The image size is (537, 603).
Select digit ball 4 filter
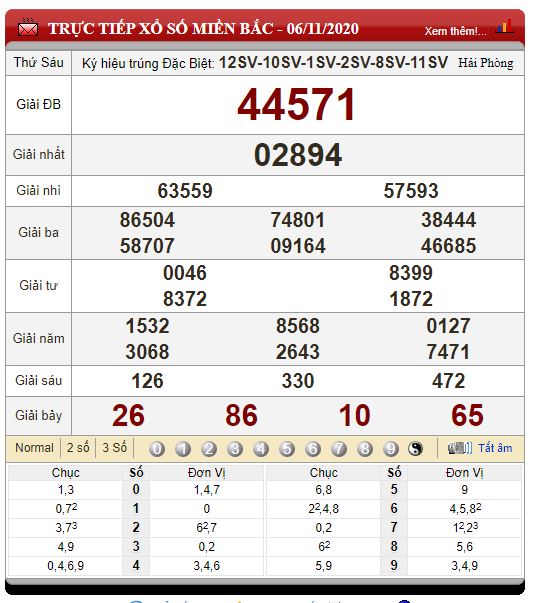pyautogui.click(x=261, y=448)
